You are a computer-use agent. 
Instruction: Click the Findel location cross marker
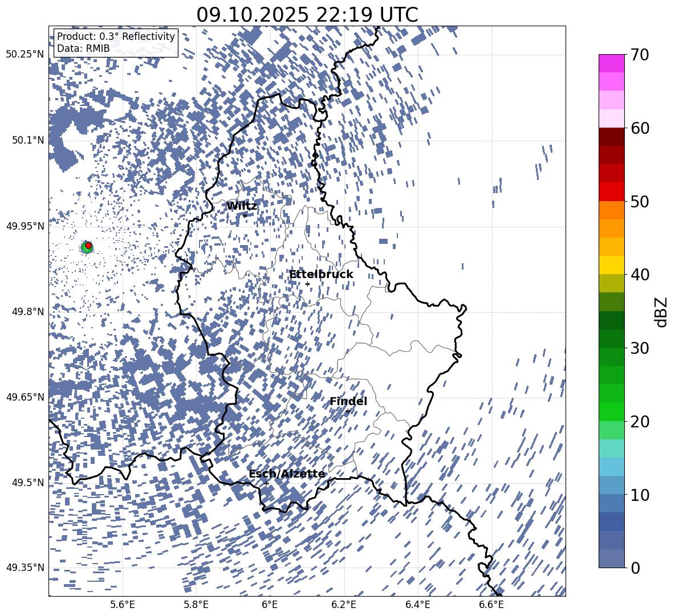(x=348, y=411)
